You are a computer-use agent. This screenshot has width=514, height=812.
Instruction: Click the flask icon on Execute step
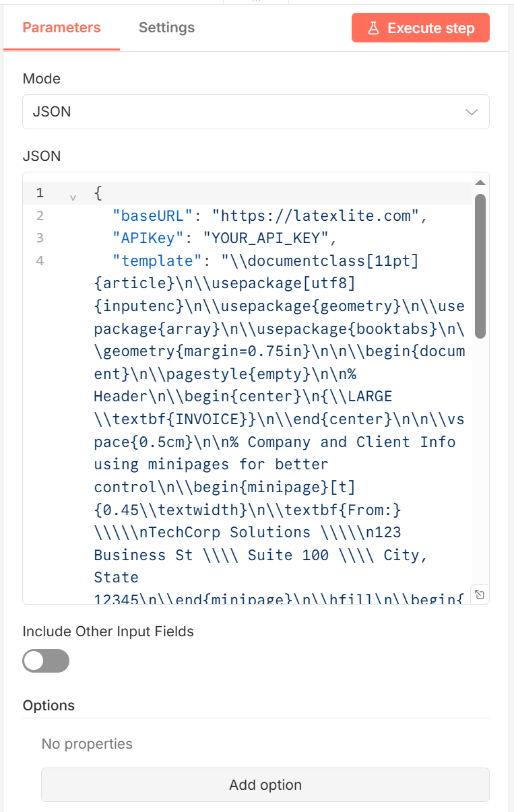[x=373, y=28]
